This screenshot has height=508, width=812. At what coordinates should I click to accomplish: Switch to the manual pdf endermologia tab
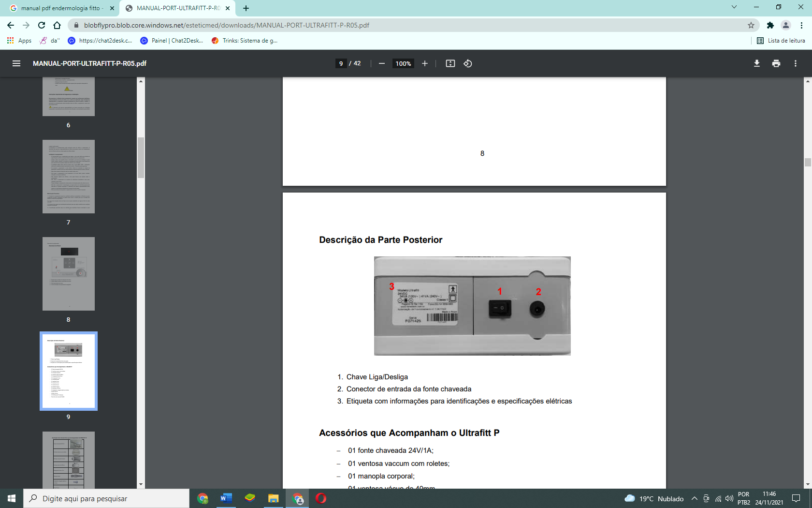point(62,8)
